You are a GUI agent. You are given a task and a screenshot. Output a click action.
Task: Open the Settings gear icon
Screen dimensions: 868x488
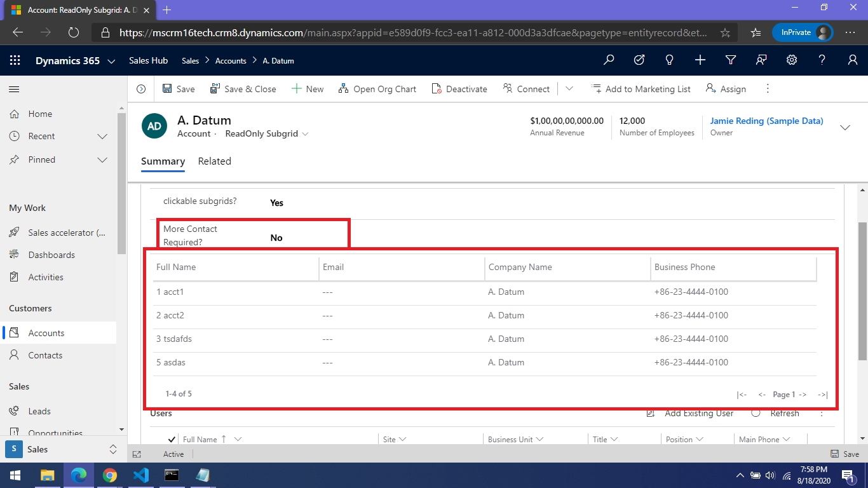pos(792,60)
